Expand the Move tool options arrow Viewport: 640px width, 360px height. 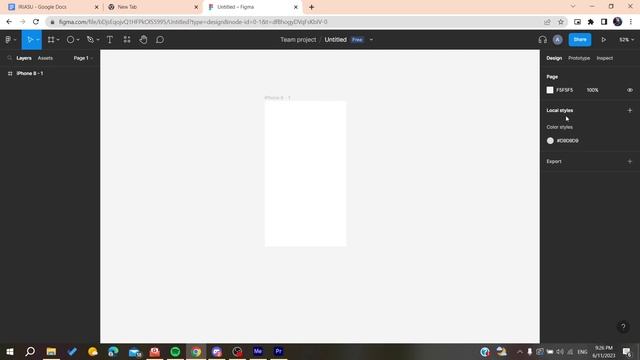tap(38, 40)
